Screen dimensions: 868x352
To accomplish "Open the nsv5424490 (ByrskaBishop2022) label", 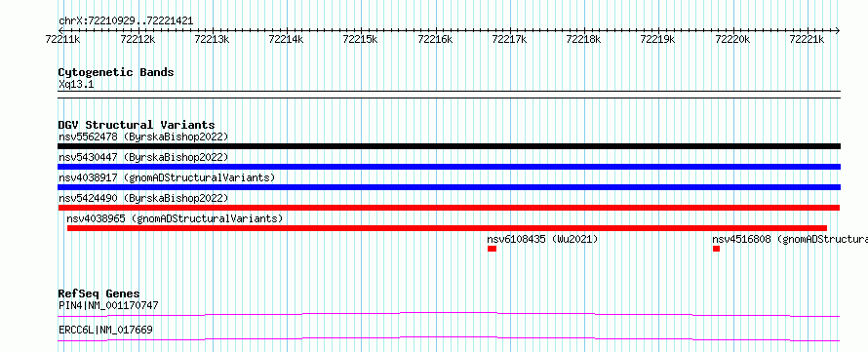I will [143, 198].
